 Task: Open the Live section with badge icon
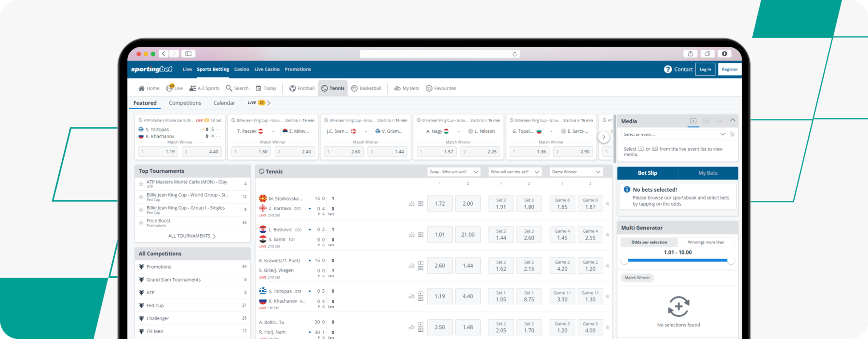pyautogui.click(x=174, y=88)
